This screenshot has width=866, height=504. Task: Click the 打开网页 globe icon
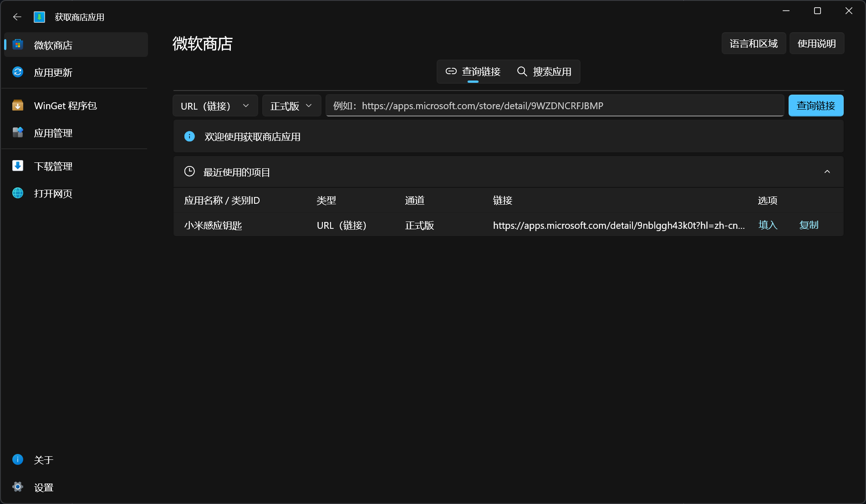point(18,193)
